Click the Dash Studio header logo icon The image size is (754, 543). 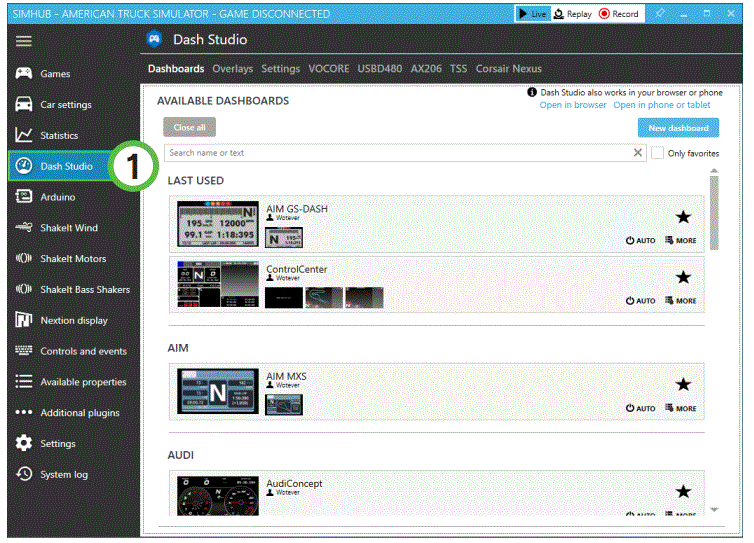[x=154, y=39]
